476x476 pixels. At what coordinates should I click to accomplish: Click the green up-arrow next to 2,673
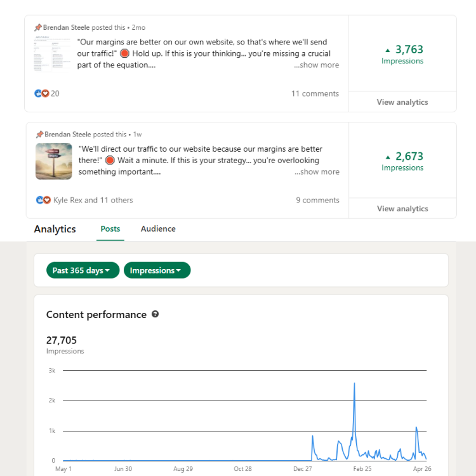tap(388, 157)
